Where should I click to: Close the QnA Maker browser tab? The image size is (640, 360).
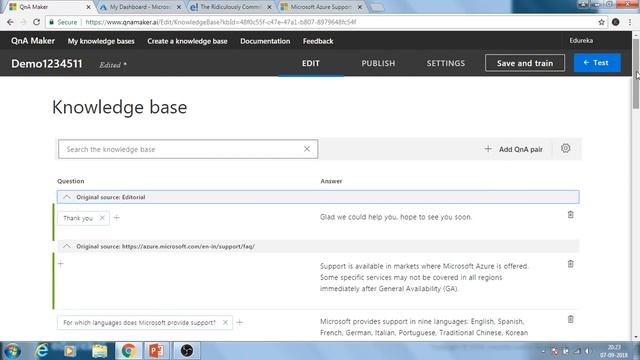tap(88, 7)
